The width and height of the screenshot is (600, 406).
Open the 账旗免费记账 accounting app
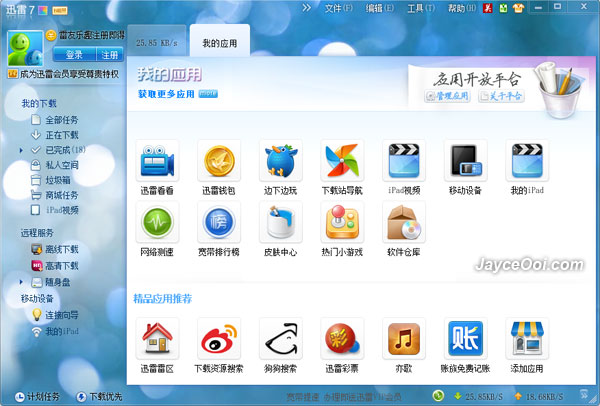465,338
